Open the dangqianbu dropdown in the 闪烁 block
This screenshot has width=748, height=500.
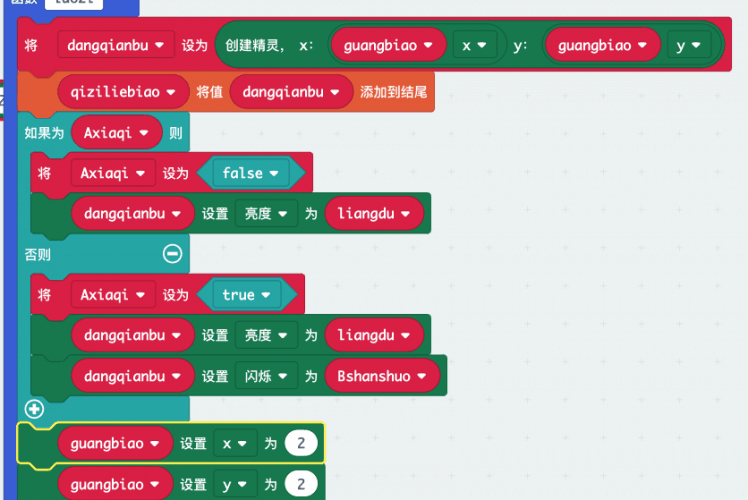tap(132, 376)
